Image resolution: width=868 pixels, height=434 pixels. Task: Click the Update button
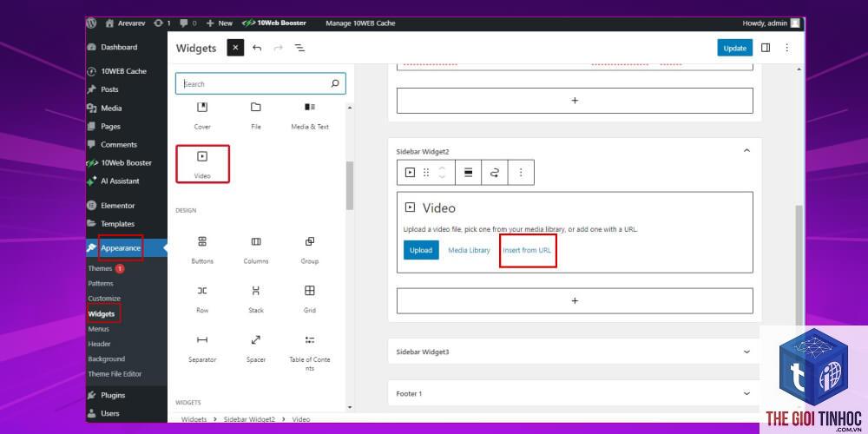click(734, 48)
